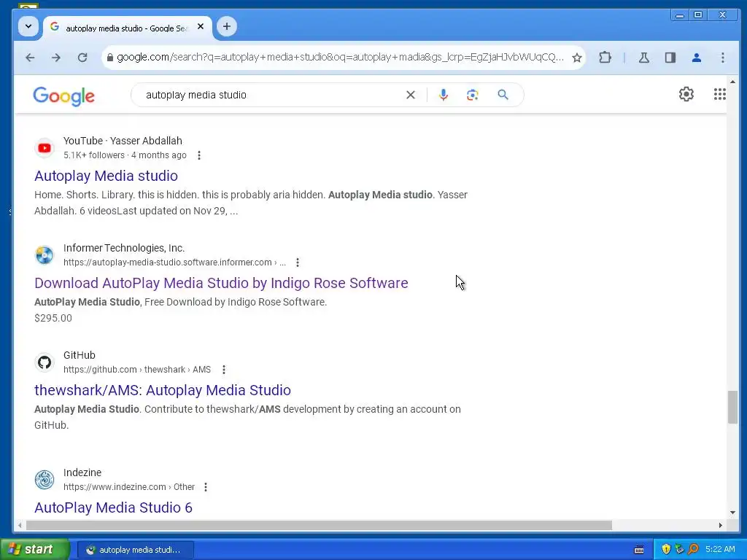The width and height of the screenshot is (747, 560).
Task: Click the indezine.com Other breadcrumb
Action: tap(128, 487)
